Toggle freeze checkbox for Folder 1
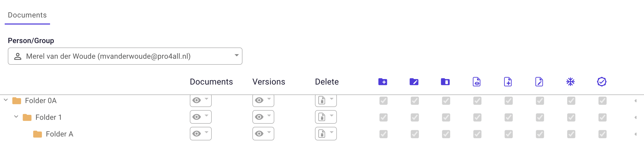 point(571,117)
